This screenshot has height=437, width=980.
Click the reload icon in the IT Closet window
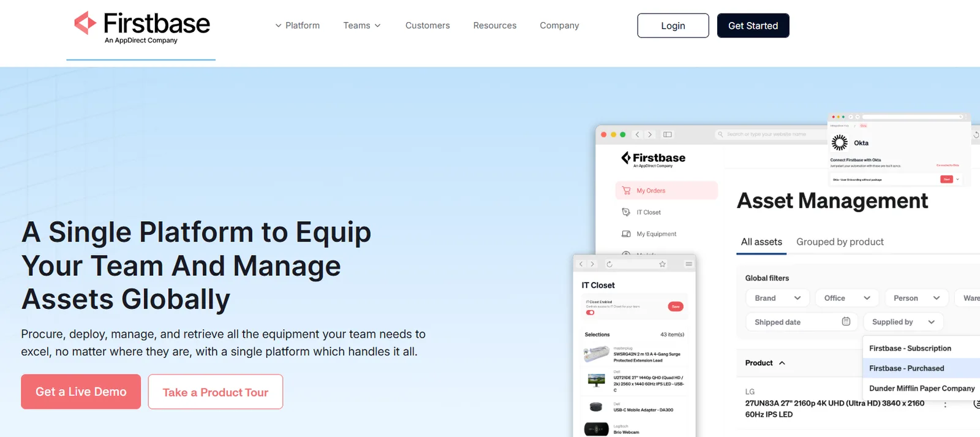click(609, 264)
